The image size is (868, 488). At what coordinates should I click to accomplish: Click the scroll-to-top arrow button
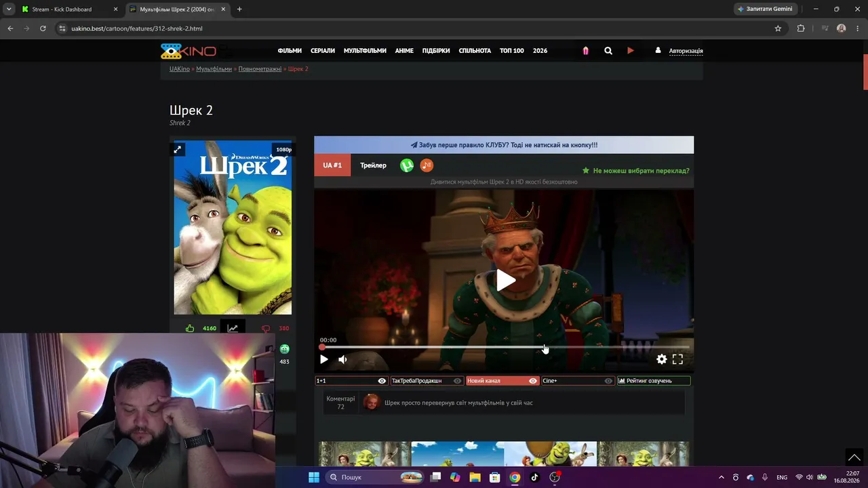[x=854, y=457]
